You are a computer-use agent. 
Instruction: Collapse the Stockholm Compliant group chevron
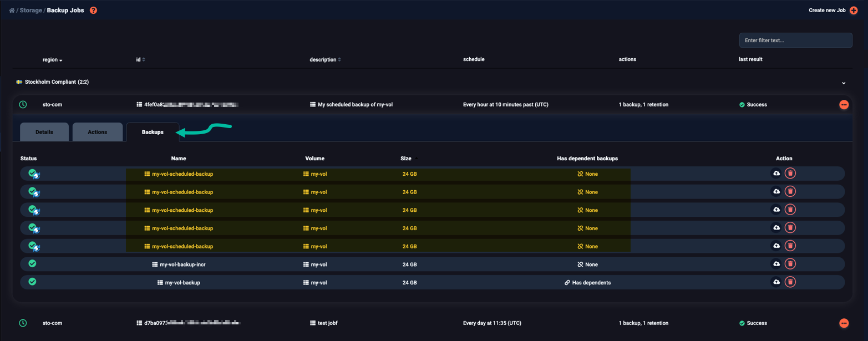pyautogui.click(x=844, y=83)
